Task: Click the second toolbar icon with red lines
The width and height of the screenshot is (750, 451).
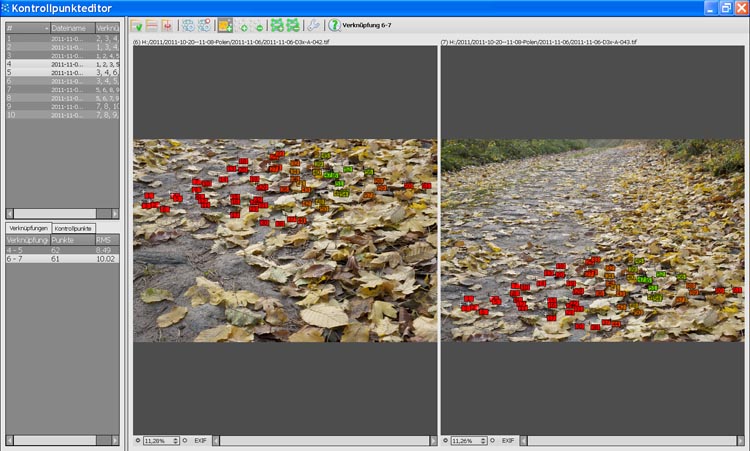Action: point(153,25)
